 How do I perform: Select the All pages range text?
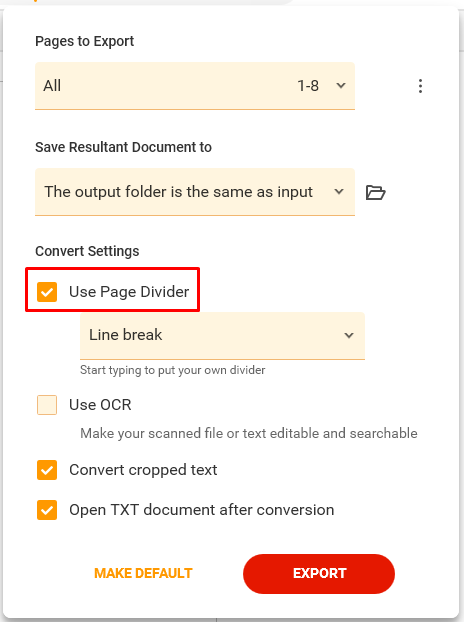[x=52, y=86]
